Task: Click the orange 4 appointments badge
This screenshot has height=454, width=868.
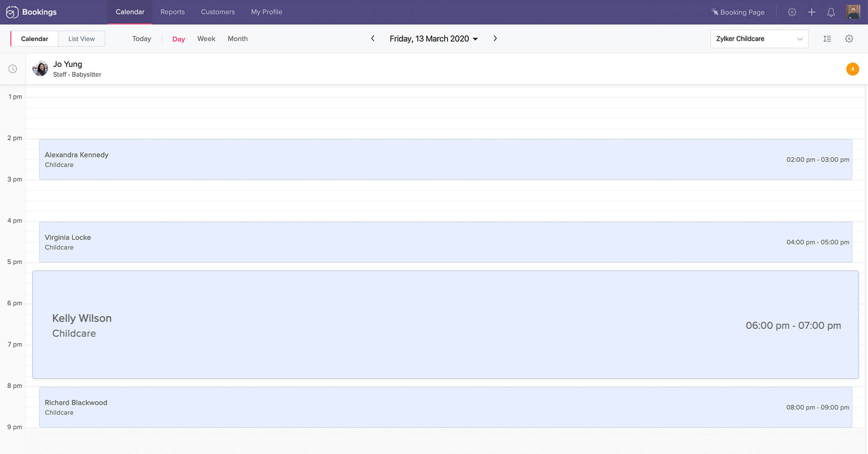Action: 853,69
